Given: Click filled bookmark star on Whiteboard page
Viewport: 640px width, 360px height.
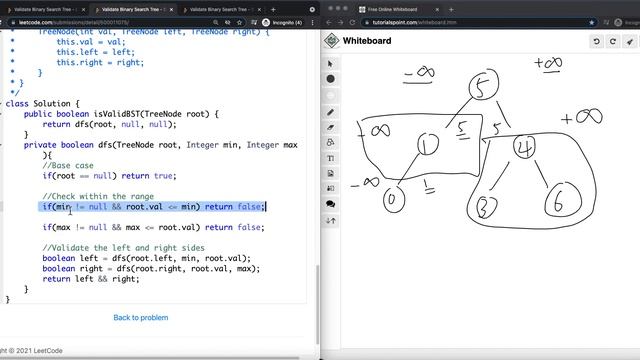Looking at the screenshot, I should [x=591, y=22].
